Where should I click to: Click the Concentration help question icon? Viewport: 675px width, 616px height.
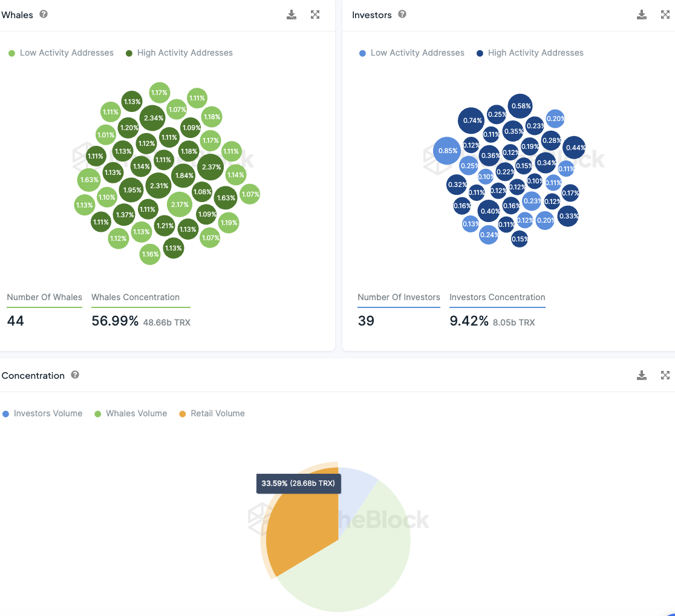pos(75,375)
